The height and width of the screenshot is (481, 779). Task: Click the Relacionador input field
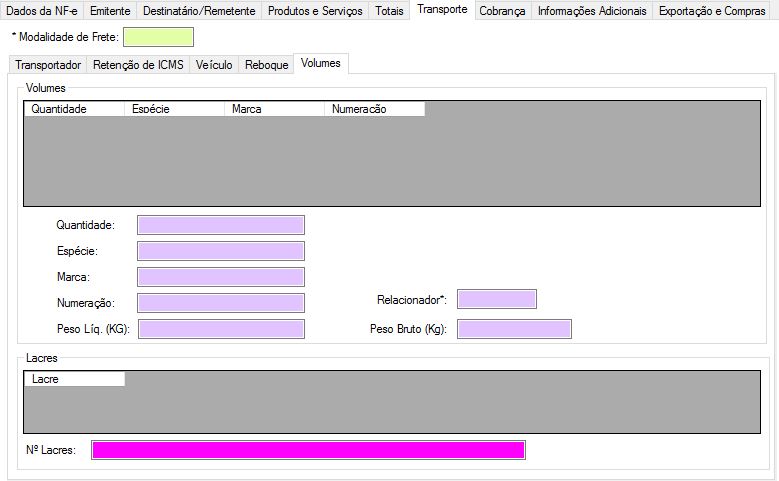click(497, 299)
